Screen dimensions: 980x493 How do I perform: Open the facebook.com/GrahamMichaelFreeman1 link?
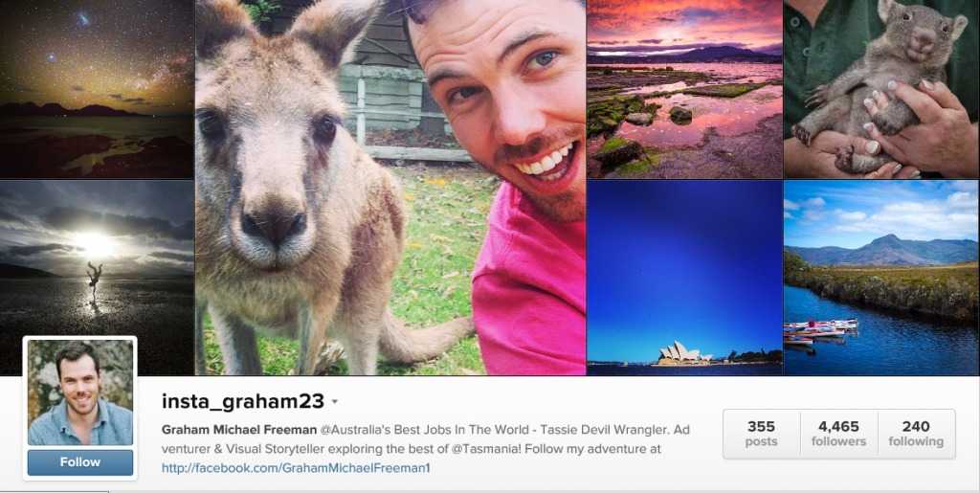pyautogui.click(x=296, y=468)
